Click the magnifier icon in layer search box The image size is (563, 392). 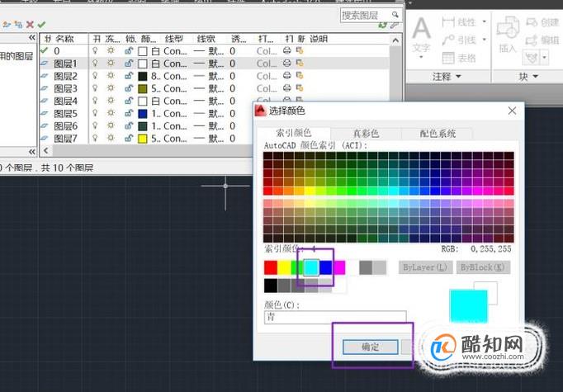point(395,15)
